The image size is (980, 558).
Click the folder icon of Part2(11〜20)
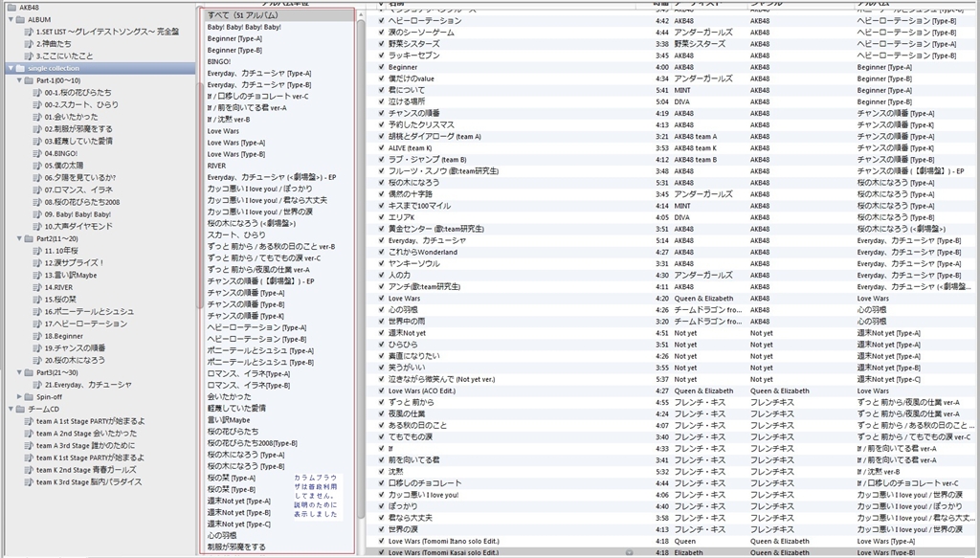tap(29, 238)
